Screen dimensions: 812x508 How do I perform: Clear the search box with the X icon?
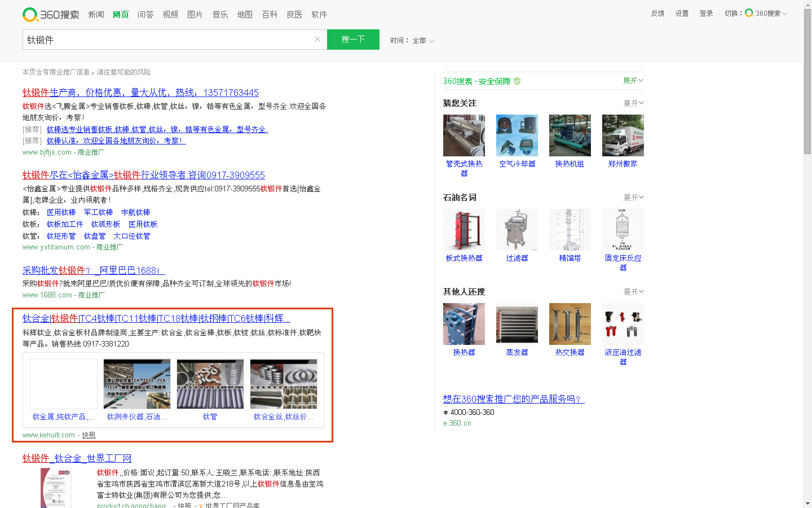pos(317,39)
